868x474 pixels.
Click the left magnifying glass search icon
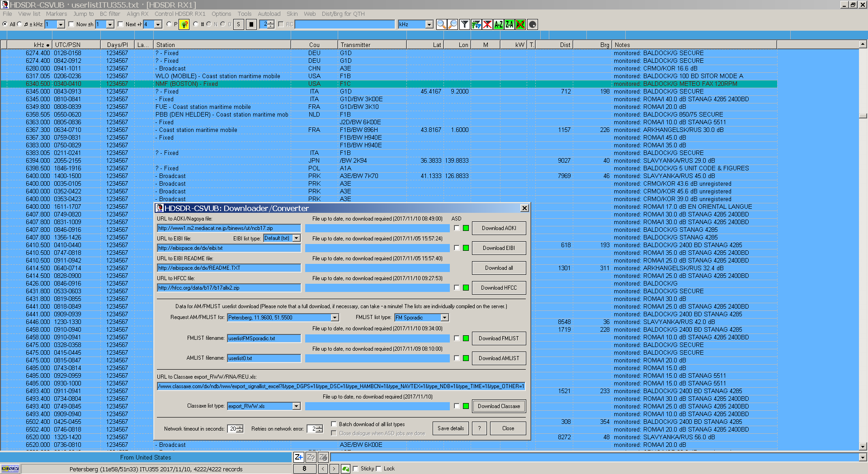[441, 24]
